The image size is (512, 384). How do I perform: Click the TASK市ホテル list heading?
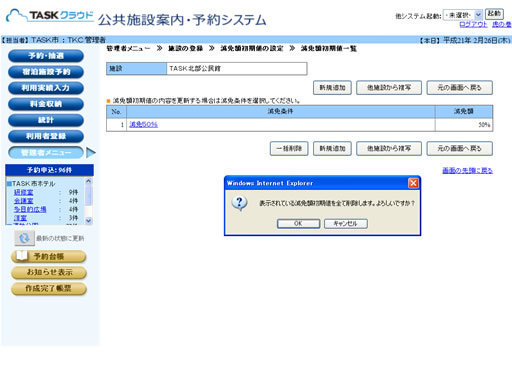tap(33, 184)
